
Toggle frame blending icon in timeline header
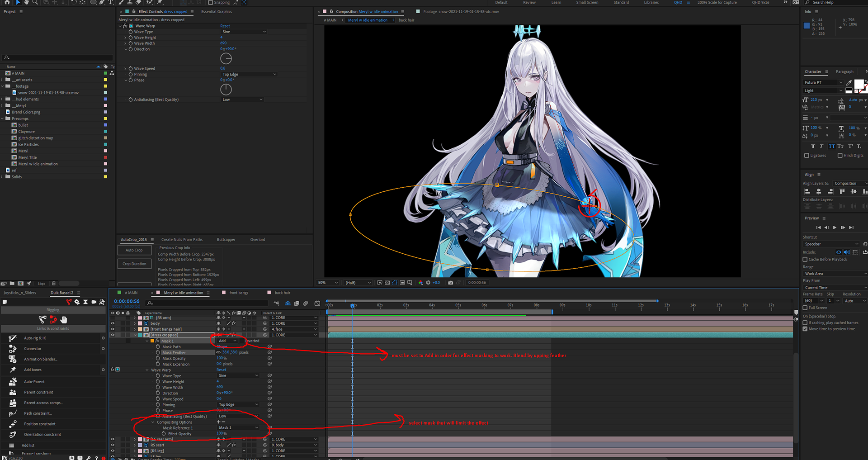pyautogui.click(x=297, y=304)
